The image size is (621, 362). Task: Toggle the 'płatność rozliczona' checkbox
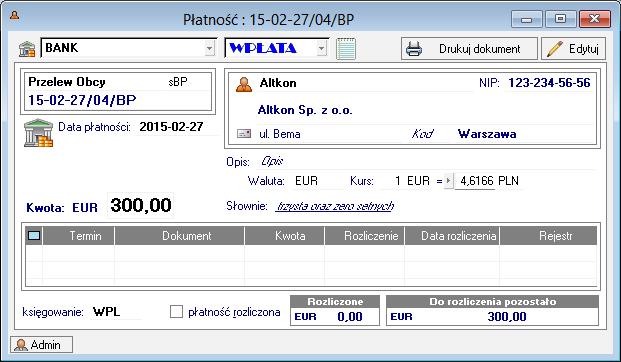point(176,312)
